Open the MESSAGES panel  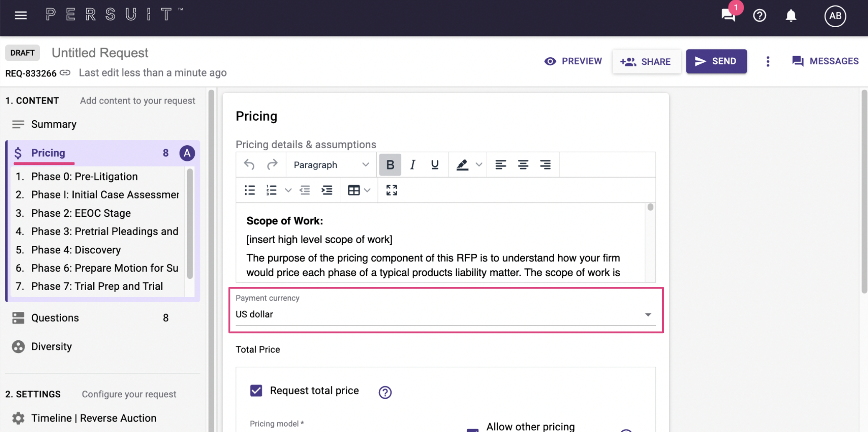coord(825,61)
